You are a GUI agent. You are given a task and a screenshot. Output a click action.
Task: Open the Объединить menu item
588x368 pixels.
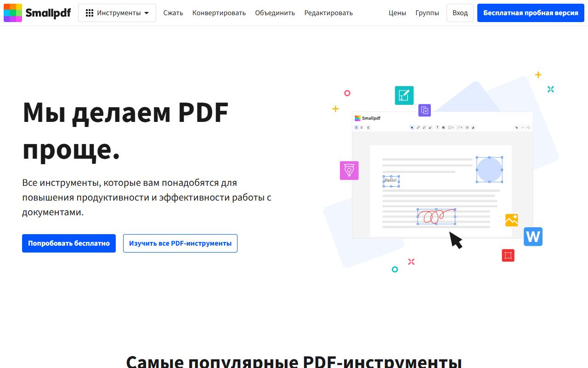[x=275, y=13]
